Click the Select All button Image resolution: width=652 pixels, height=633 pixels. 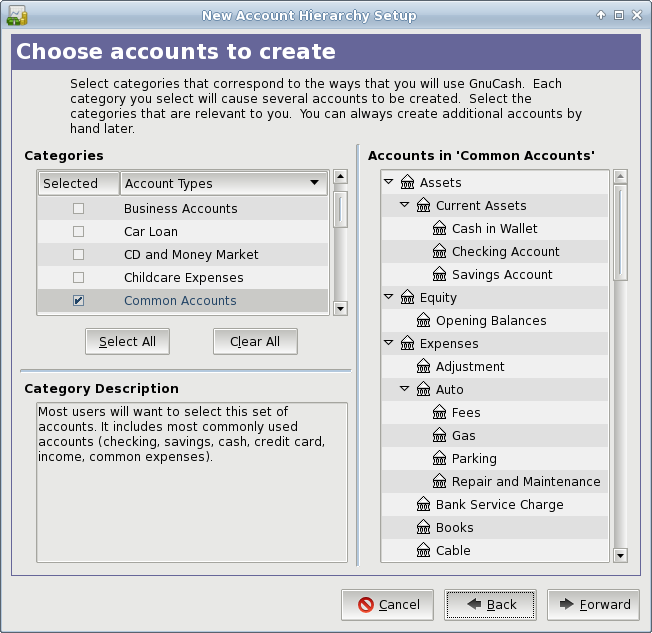coord(127,341)
